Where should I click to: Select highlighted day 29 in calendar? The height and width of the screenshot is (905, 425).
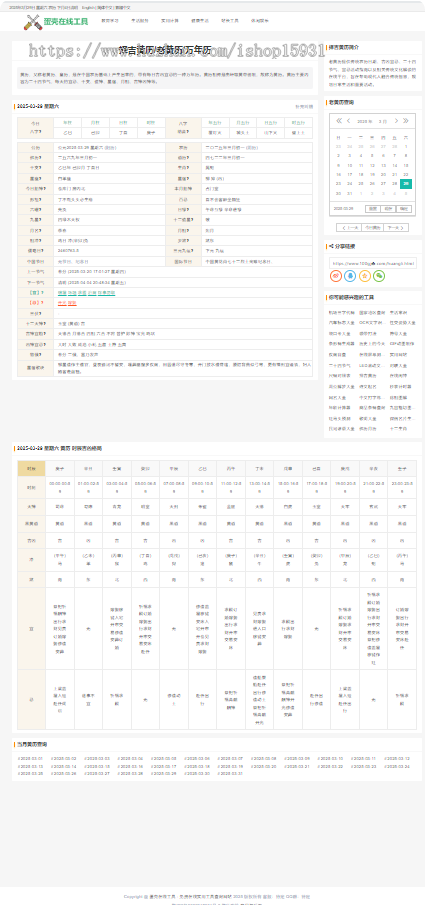pos(405,184)
